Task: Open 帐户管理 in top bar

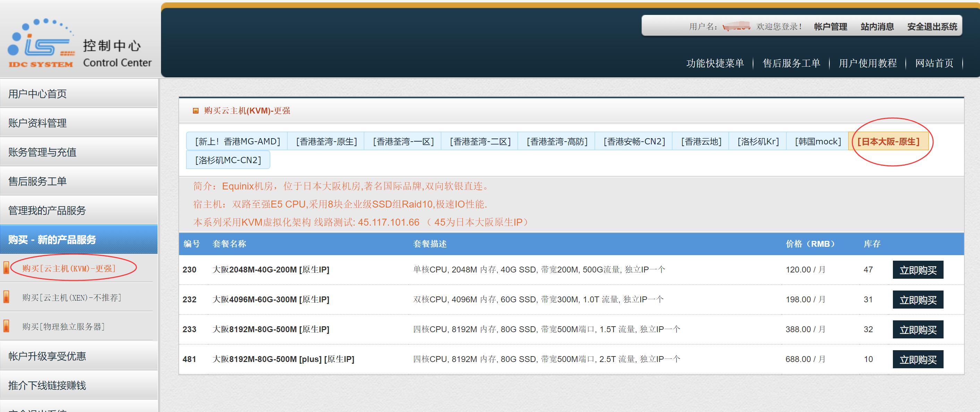Action: point(830,27)
